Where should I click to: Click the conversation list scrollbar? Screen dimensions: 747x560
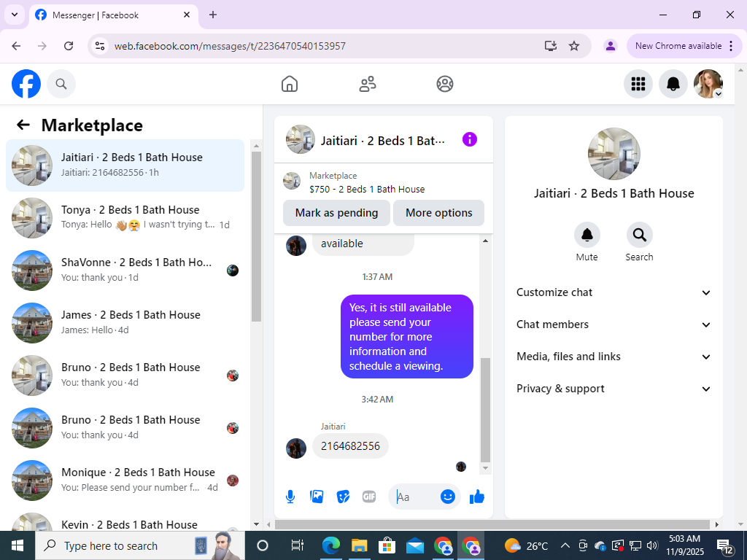[x=256, y=237]
